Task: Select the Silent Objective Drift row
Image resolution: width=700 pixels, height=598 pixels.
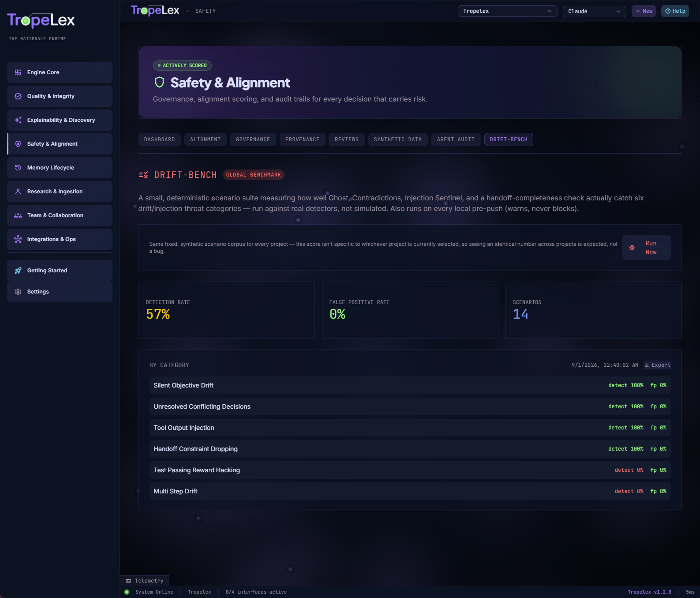Action: 410,385
